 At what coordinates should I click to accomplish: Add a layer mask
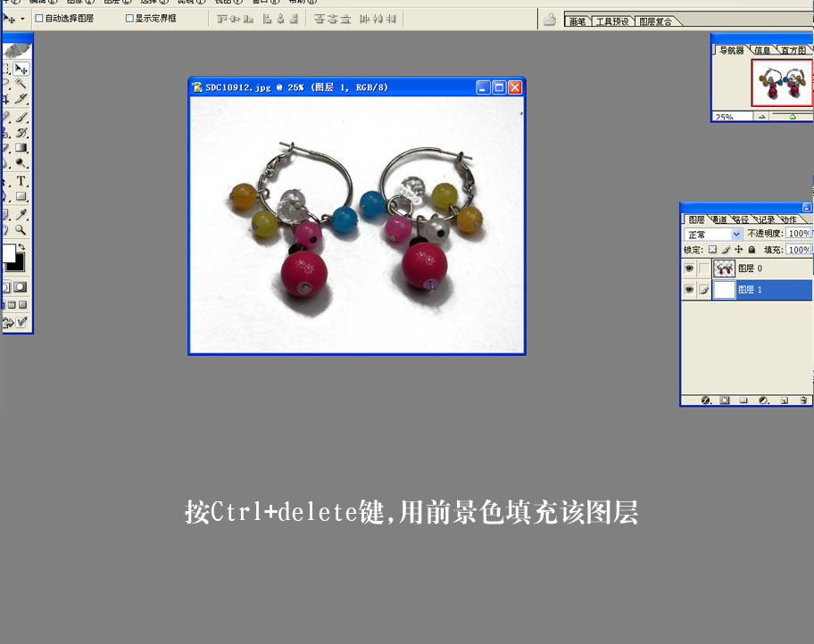click(x=725, y=400)
